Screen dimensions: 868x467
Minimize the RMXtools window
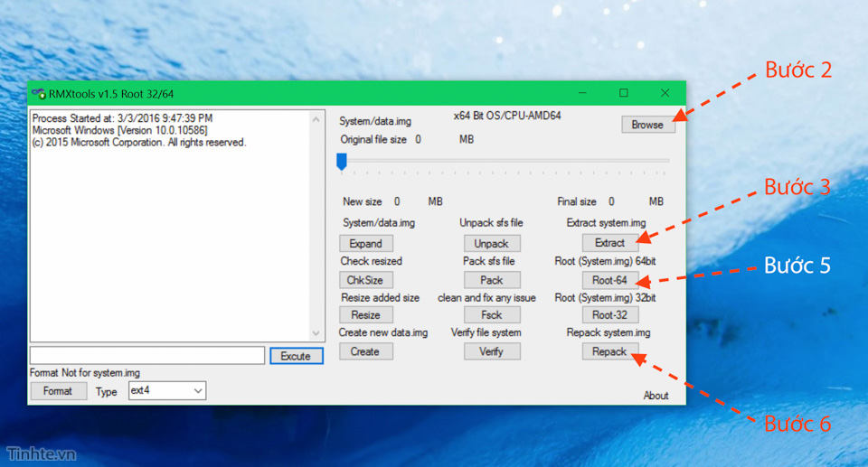coord(582,93)
